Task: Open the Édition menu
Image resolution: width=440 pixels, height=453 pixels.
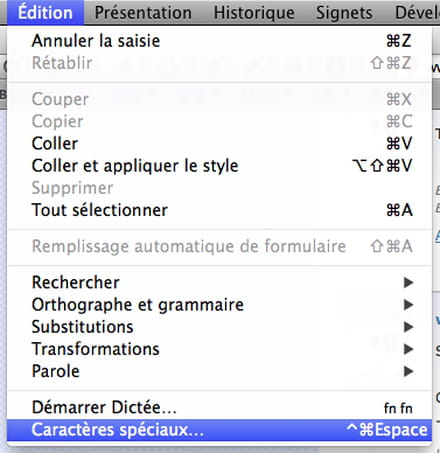Action: coord(45,13)
